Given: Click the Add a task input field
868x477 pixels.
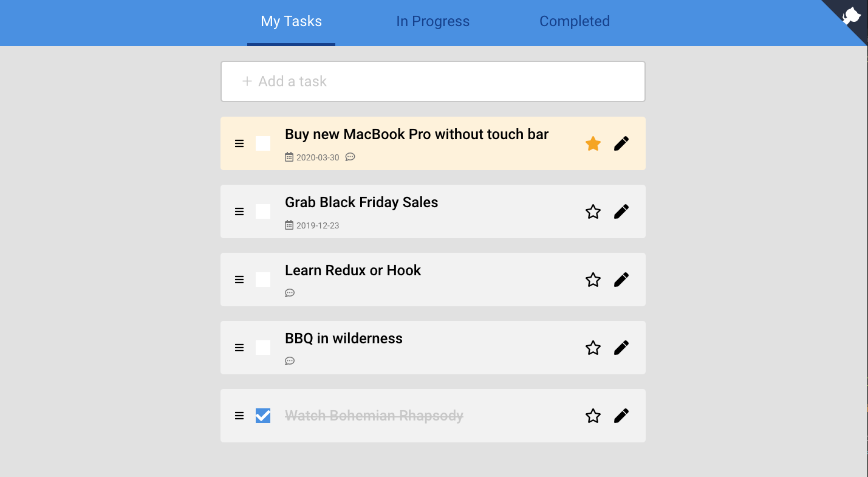Looking at the screenshot, I should pos(432,81).
